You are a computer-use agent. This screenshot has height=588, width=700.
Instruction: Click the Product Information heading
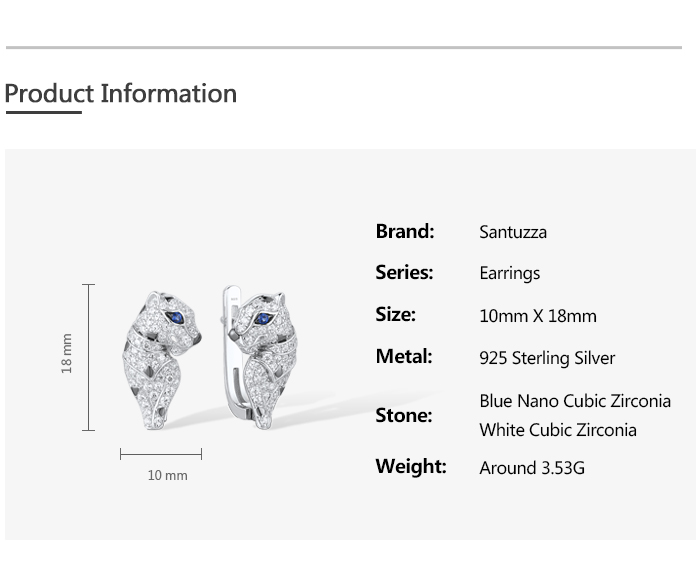(x=121, y=94)
